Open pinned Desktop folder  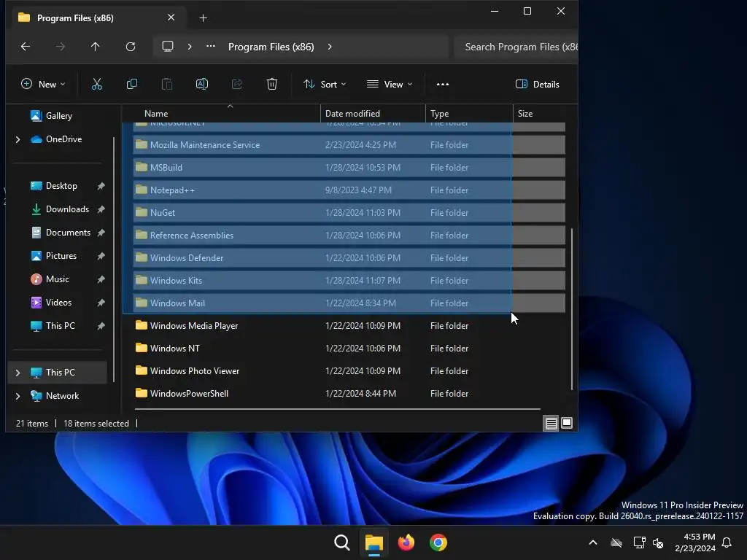(x=61, y=186)
